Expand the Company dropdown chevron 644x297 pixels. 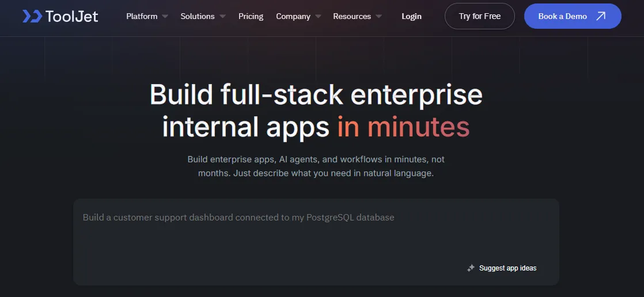(318, 17)
